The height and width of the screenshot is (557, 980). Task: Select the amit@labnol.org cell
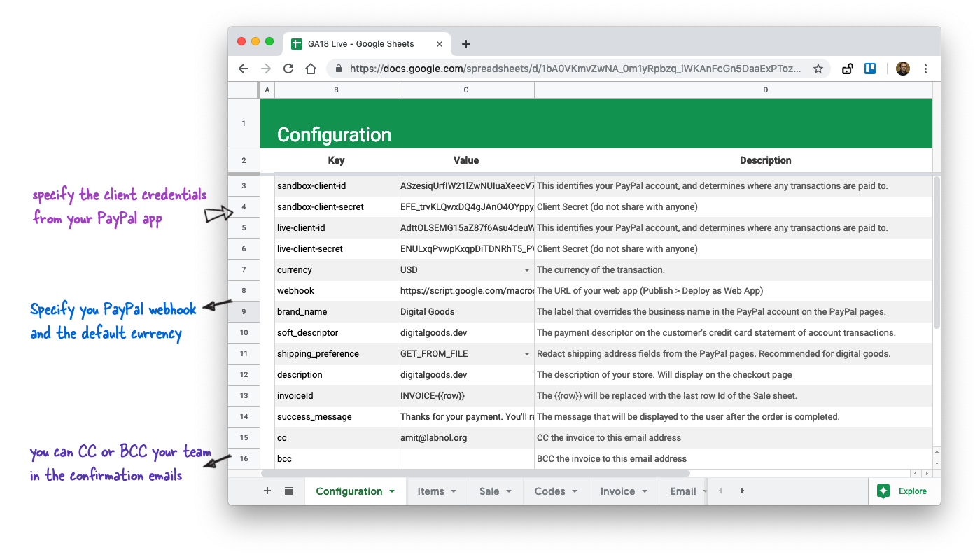pyautogui.click(x=466, y=438)
